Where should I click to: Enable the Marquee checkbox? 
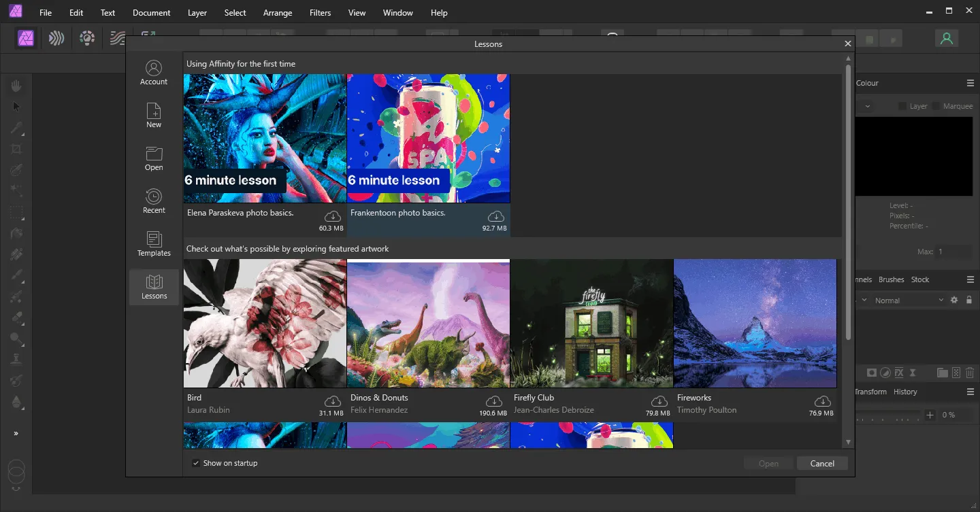[x=936, y=106]
